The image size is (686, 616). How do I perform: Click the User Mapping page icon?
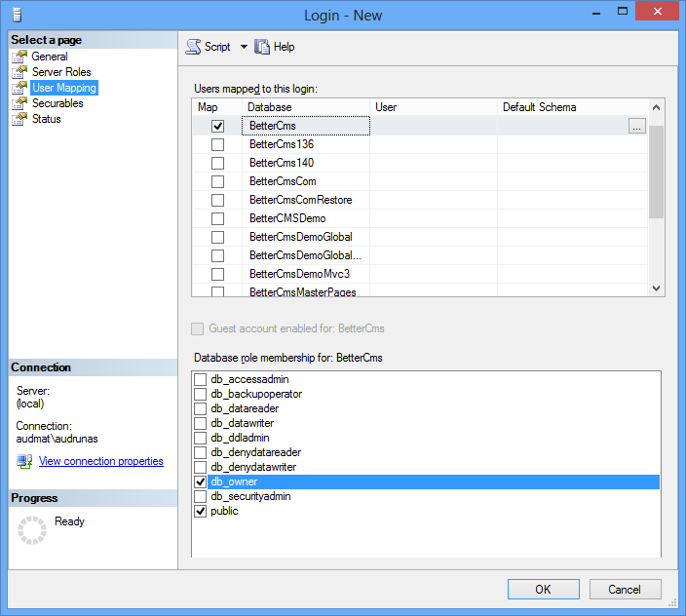[x=19, y=88]
